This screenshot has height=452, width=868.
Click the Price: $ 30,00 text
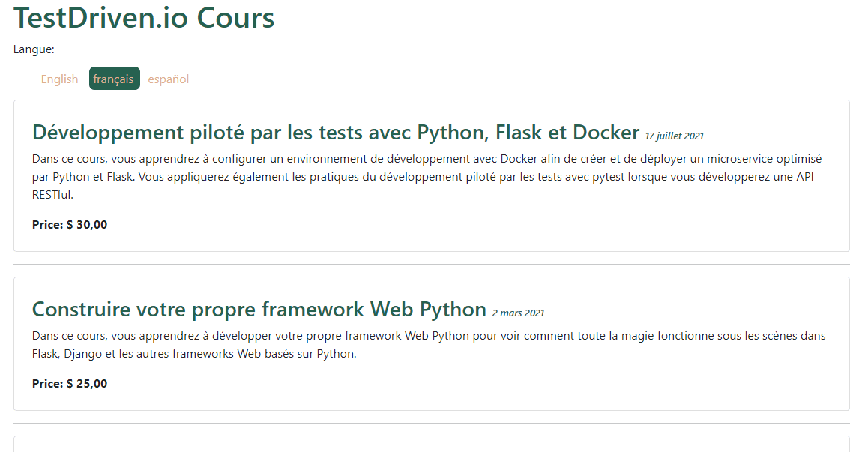[70, 225]
